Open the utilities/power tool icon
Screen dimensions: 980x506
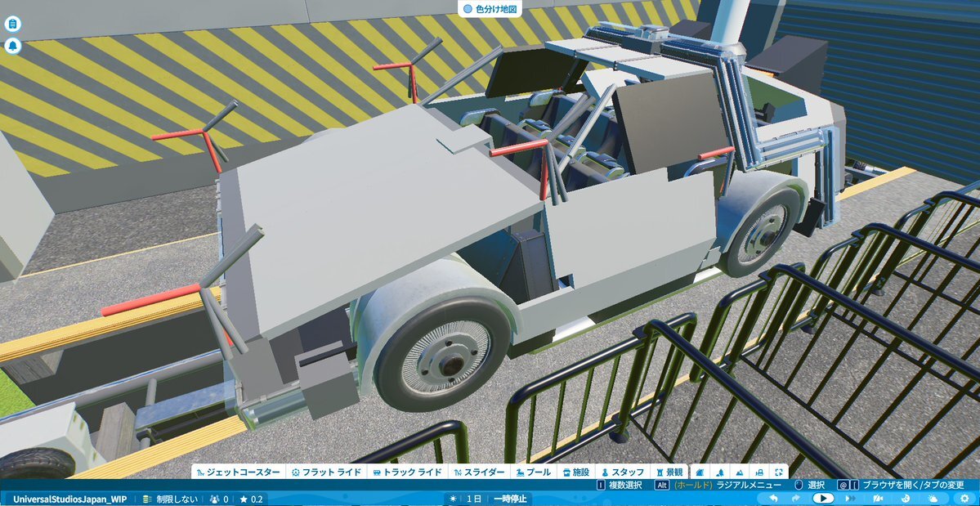(759, 472)
